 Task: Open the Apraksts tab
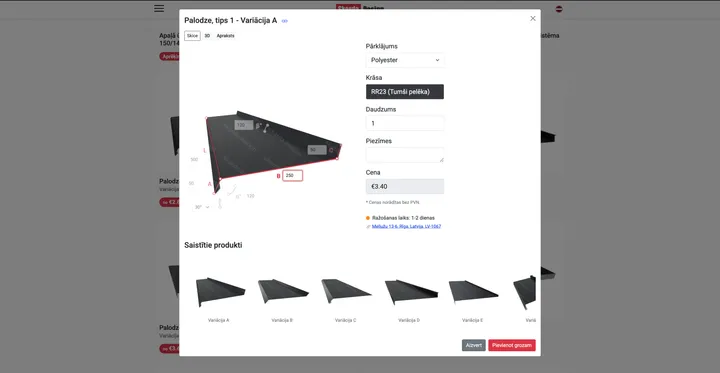click(225, 36)
